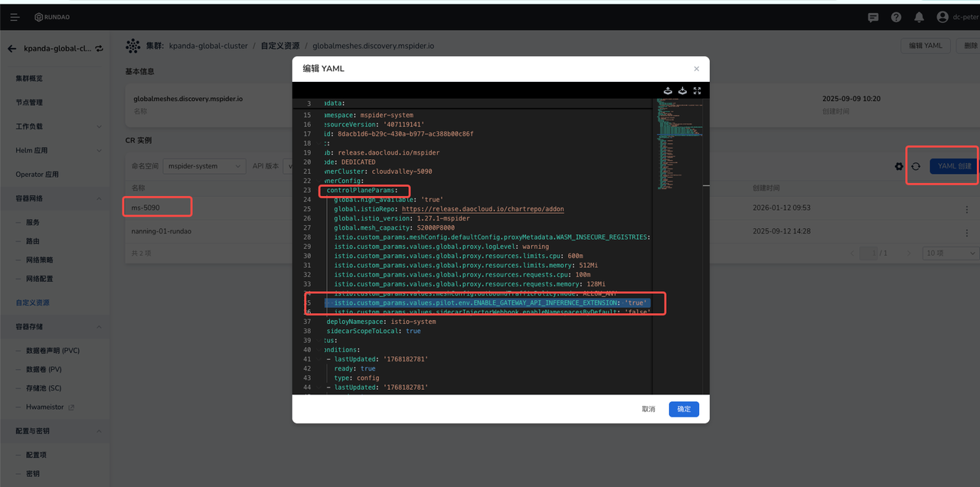Click the back arrow beside kpanda-global-cl...
Image resolution: width=980 pixels, height=487 pixels.
pos(11,48)
